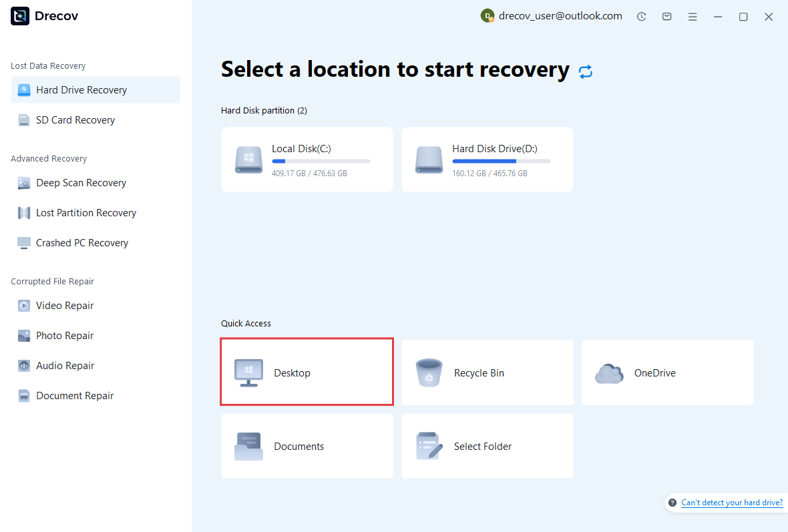This screenshot has width=788, height=532.
Task: Open Lost Partition Recovery
Action: coord(85,212)
